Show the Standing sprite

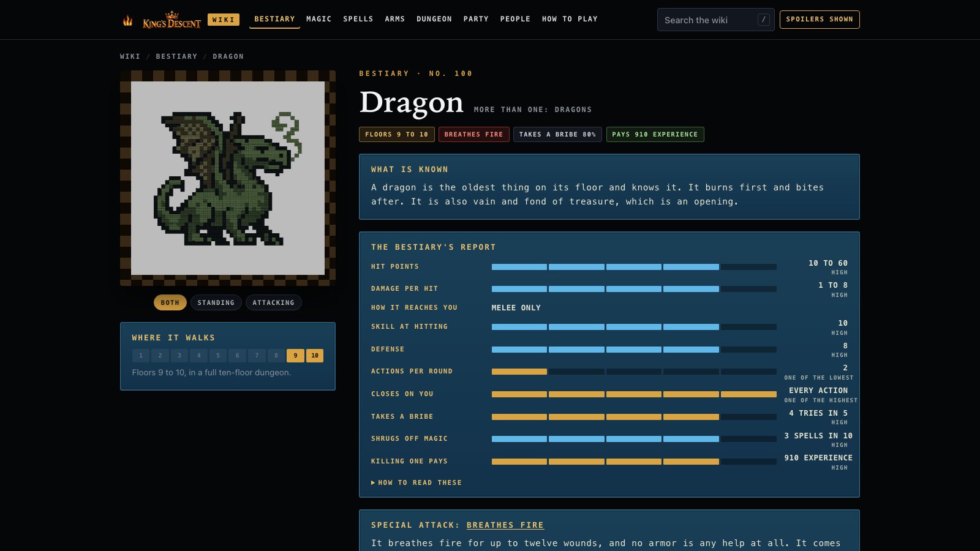216,302
